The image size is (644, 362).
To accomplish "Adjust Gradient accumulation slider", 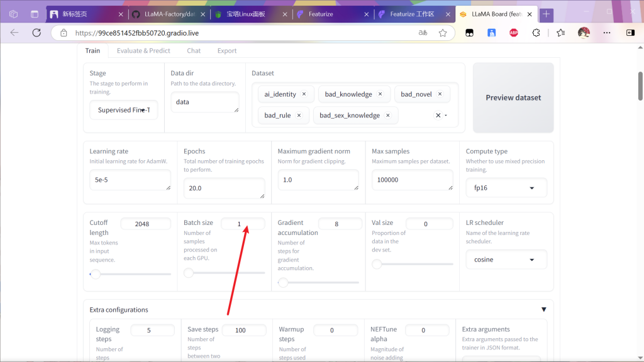I will point(283,282).
